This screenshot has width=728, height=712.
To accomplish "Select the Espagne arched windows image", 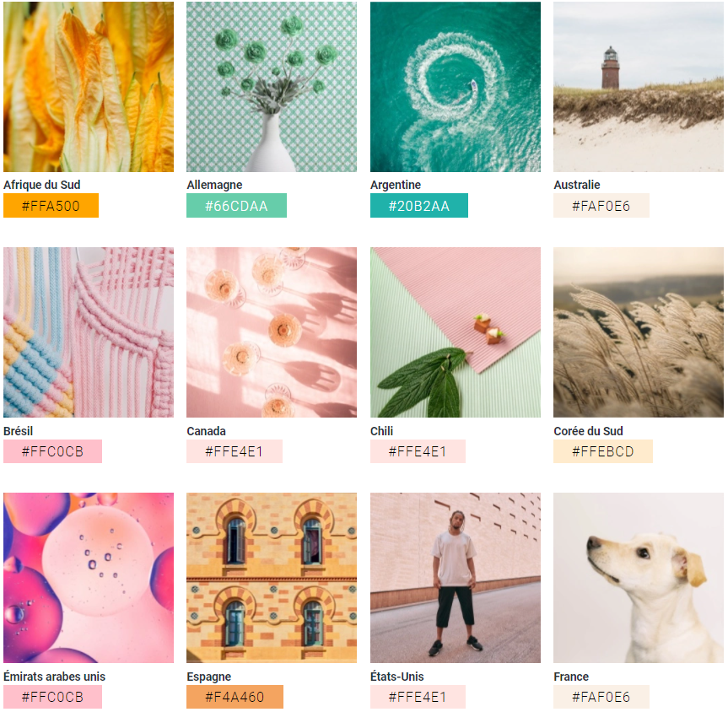I will [272, 578].
